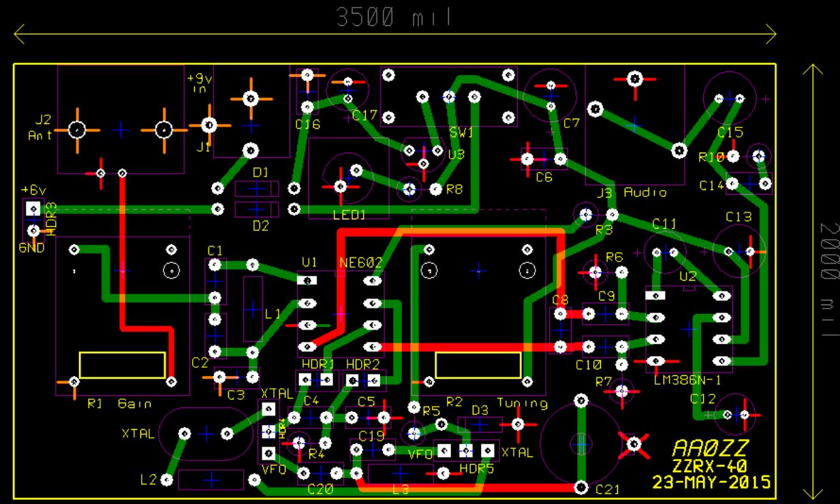Select the 23-MAY-2015 date text
The image size is (840, 504).
tap(711, 482)
